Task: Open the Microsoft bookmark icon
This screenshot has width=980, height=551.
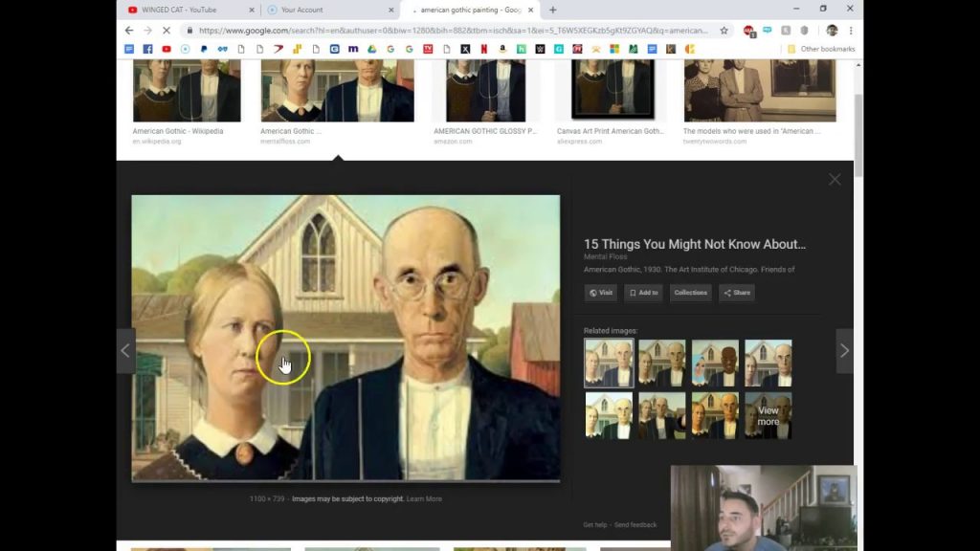Action: (614, 49)
